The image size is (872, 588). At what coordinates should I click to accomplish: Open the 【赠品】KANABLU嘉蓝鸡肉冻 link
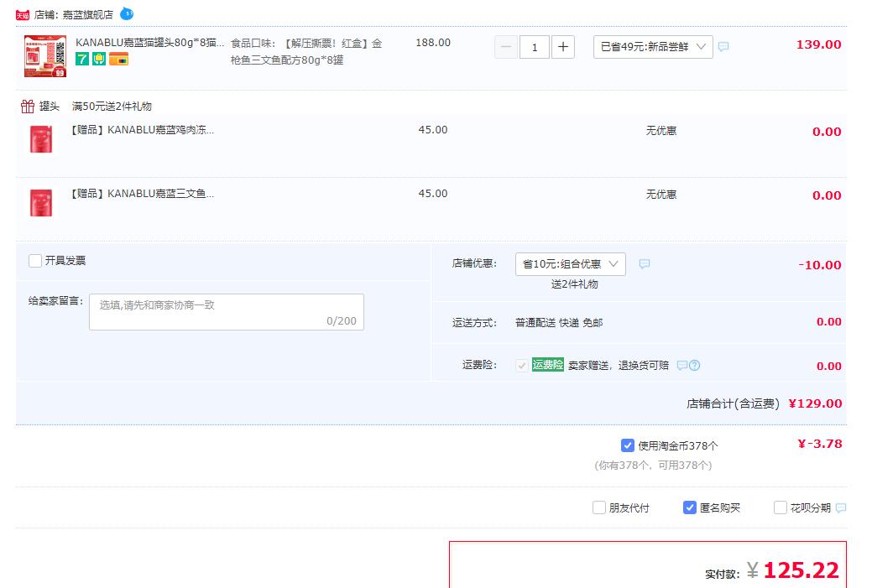point(142,129)
